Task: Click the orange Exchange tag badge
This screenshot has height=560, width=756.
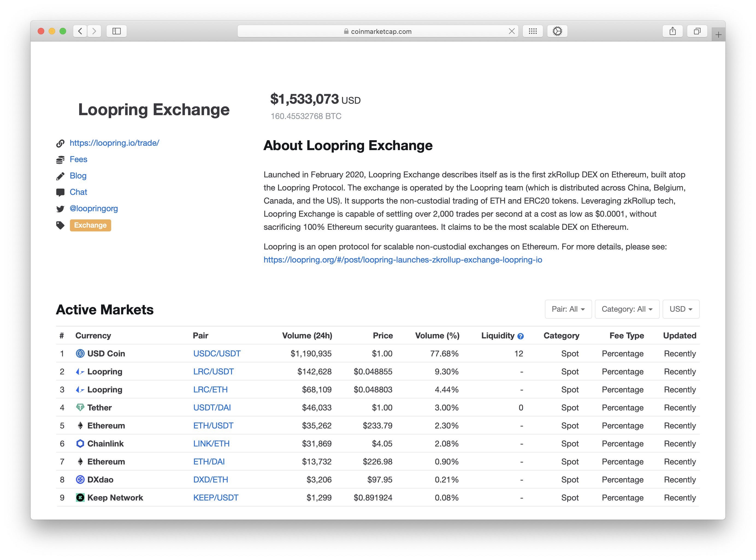Action: pyautogui.click(x=90, y=225)
